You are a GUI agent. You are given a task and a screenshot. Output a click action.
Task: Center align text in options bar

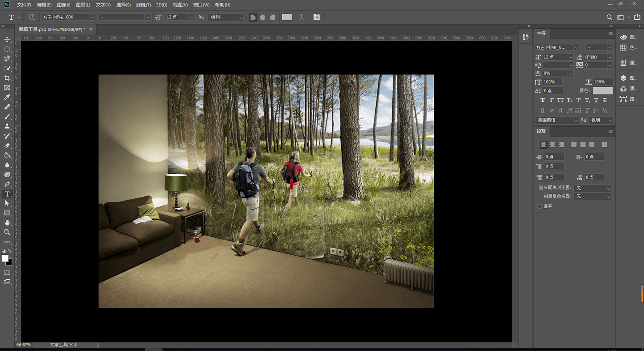click(263, 17)
